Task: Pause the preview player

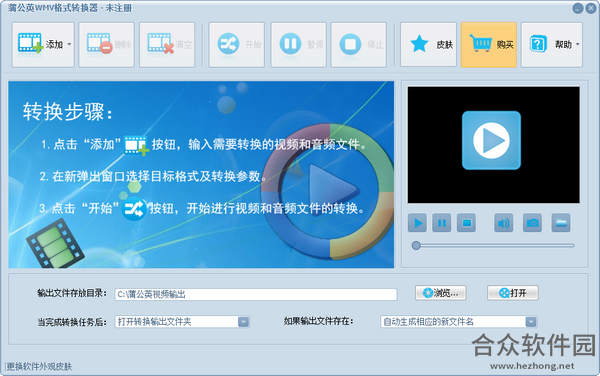Action: tap(442, 223)
